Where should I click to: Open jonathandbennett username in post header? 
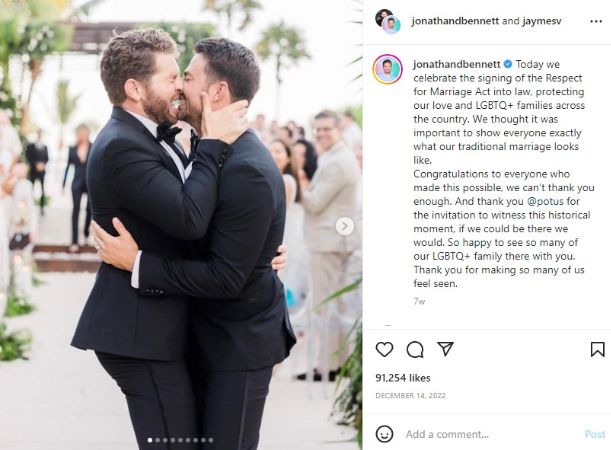click(x=455, y=21)
